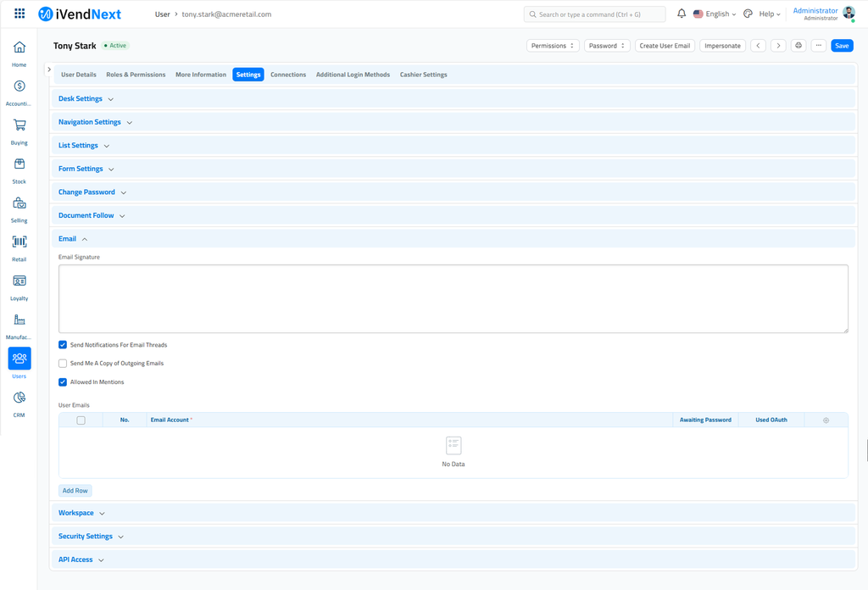Viewport: 868px width, 590px height.
Task: Open the English language dropdown
Action: (715, 14)
